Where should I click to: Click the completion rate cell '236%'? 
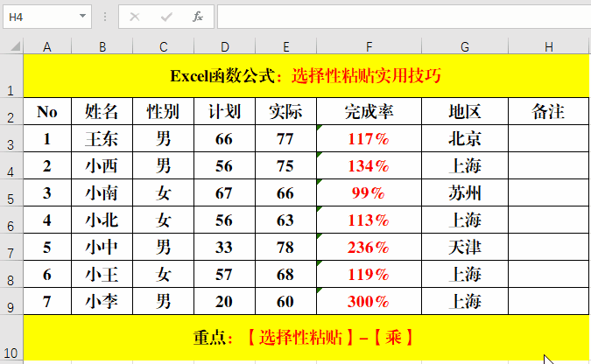click(x=369, y=247)
